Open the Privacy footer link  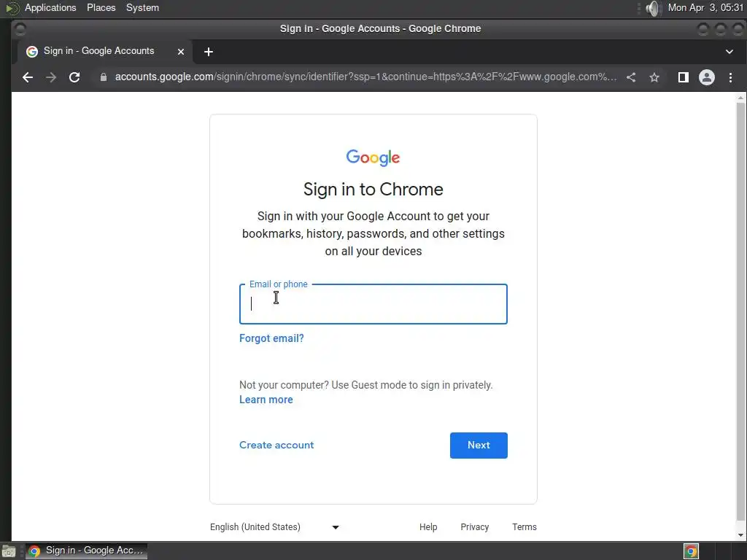click(x=474, y=526)
